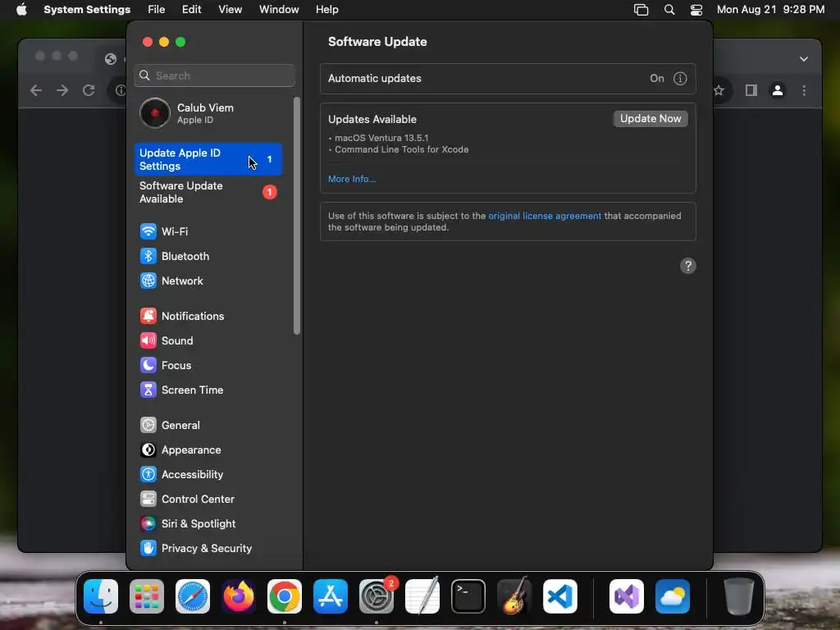Open Privacy & Security settings
Screen dimensions: 840x630
tap(195, 549)
